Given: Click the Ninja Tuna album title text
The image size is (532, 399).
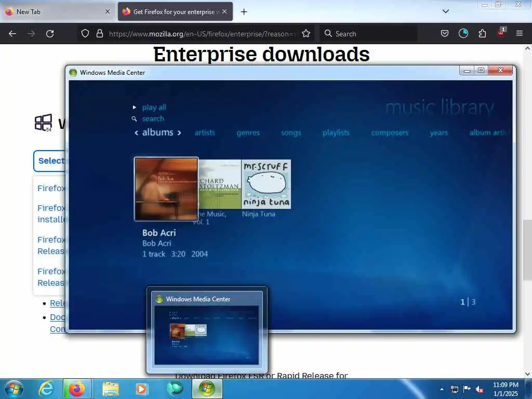Looking at the screenshot, I should click(259, 214).
